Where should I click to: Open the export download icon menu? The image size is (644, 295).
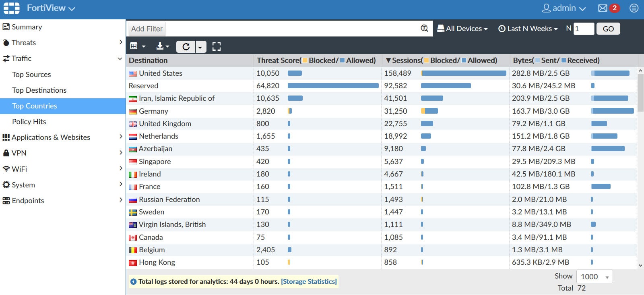[x=163, y=47]
